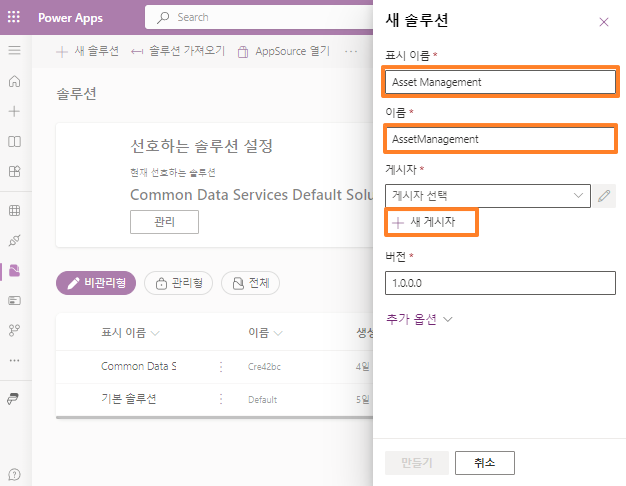This screenshot has width=626, height=486.
Task: Sort by 이름 column header
Action: 265,333
